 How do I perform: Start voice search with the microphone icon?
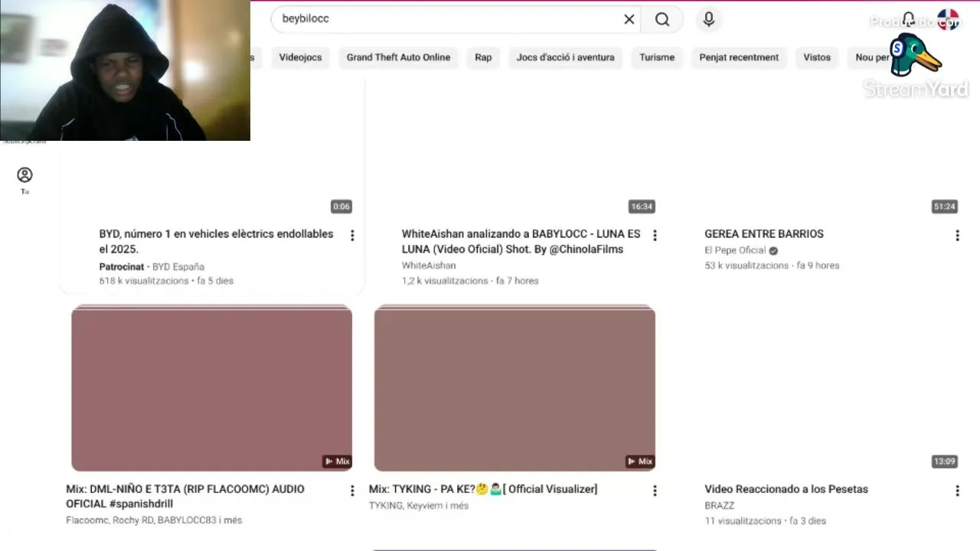coord(709,19)
